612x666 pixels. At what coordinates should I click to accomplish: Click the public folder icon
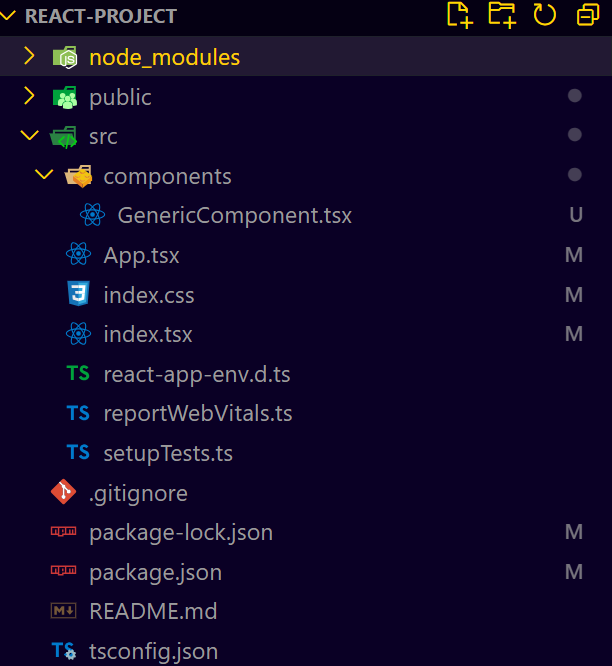coord(65,97)
